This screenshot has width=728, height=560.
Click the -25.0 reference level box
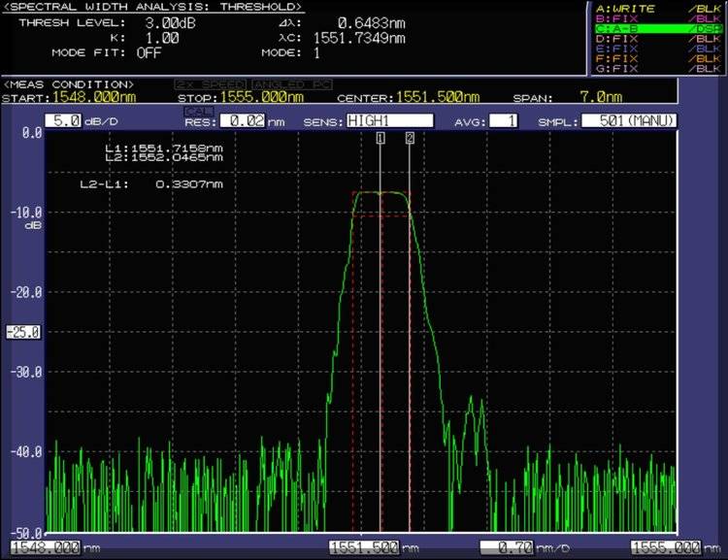[22, 332]
